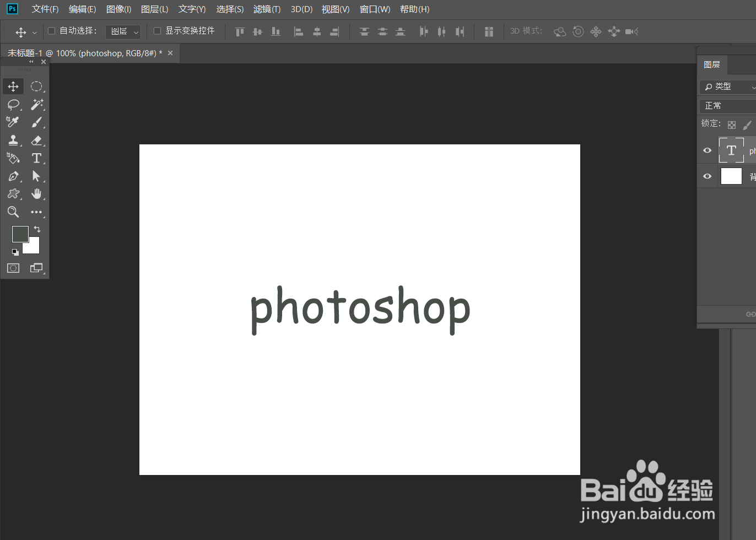Viewport: 756px width, 540px height.
Task: Select the Horizontal Type tool
Action: point(36,158)
